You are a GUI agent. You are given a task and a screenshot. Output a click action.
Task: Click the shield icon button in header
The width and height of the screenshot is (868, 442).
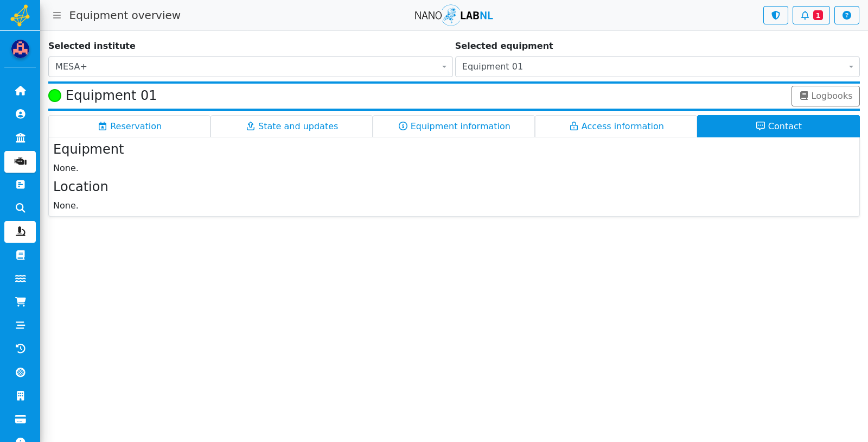776,15
